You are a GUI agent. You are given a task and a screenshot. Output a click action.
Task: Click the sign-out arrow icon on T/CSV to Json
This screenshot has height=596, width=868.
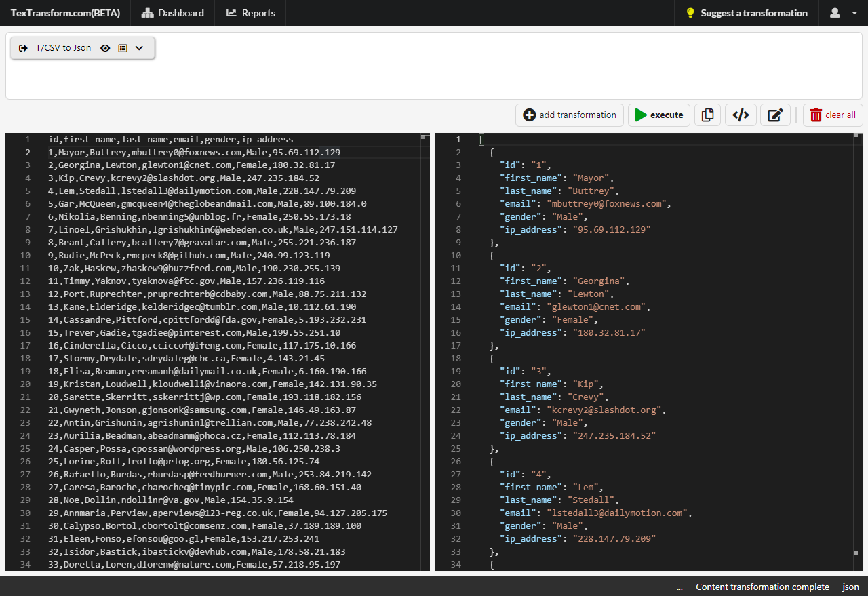point(23,48)
